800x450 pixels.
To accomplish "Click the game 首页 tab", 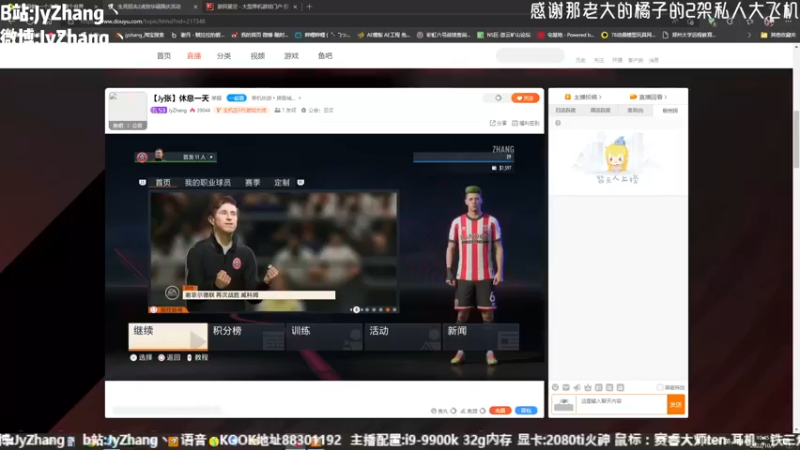I will coord(163,183).
